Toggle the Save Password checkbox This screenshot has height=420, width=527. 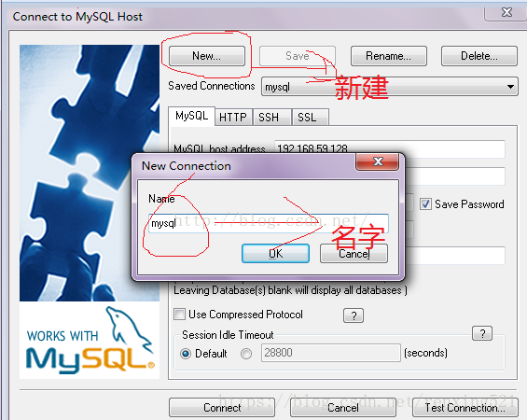click(x=425, y=204)
